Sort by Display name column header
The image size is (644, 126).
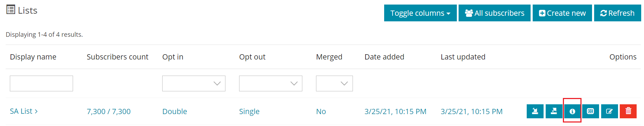point(33,57)
